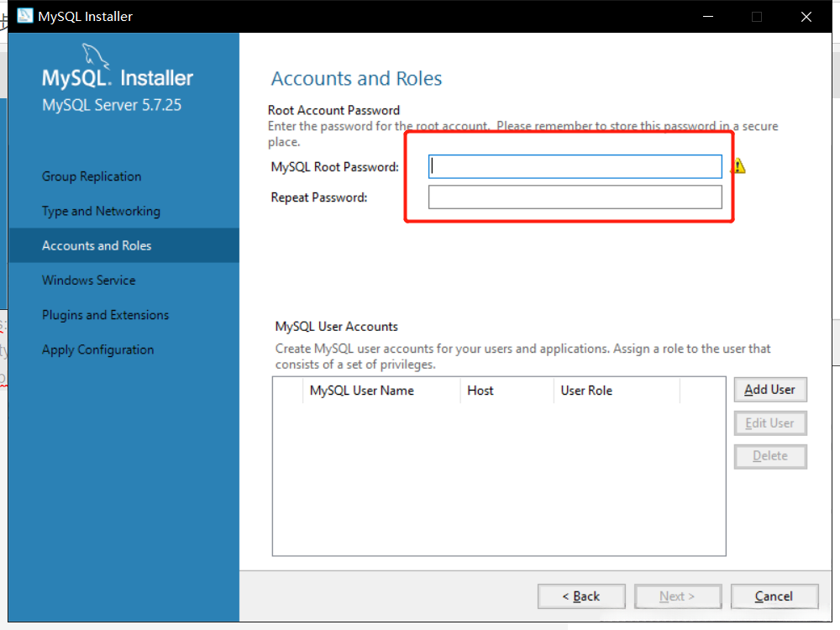Click the Root Account Password heading

pyautogui.click(x=333, y=110)
